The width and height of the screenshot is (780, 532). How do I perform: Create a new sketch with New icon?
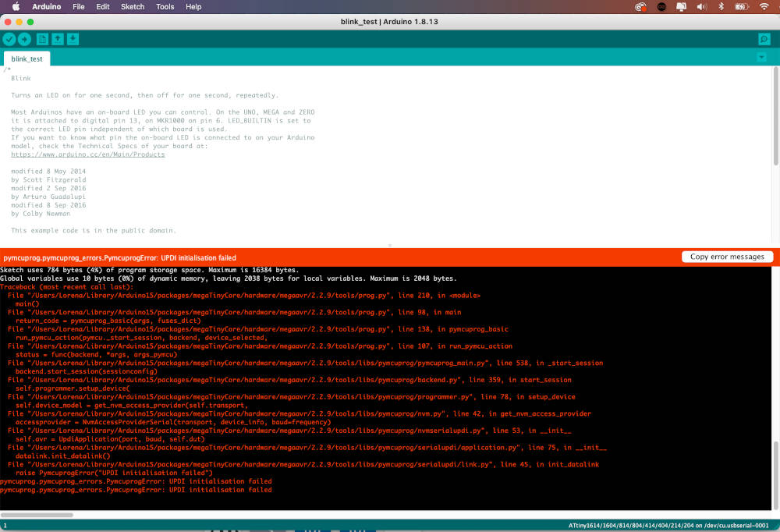42,39
